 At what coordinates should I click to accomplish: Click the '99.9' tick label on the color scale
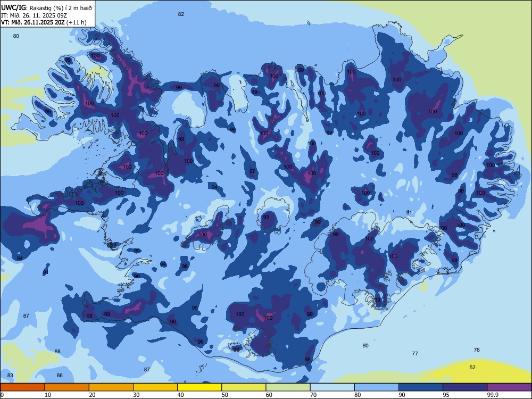[x=493, y=395]
